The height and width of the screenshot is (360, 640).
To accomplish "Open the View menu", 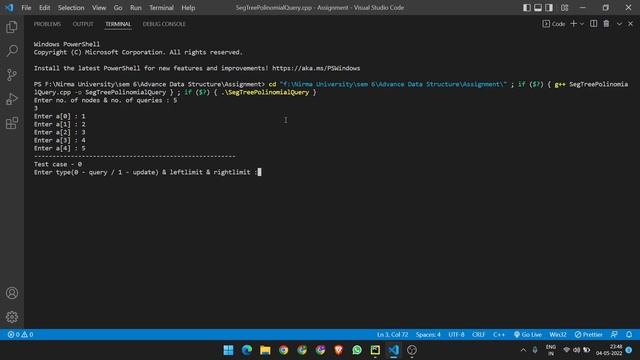I will click(99, 8).
